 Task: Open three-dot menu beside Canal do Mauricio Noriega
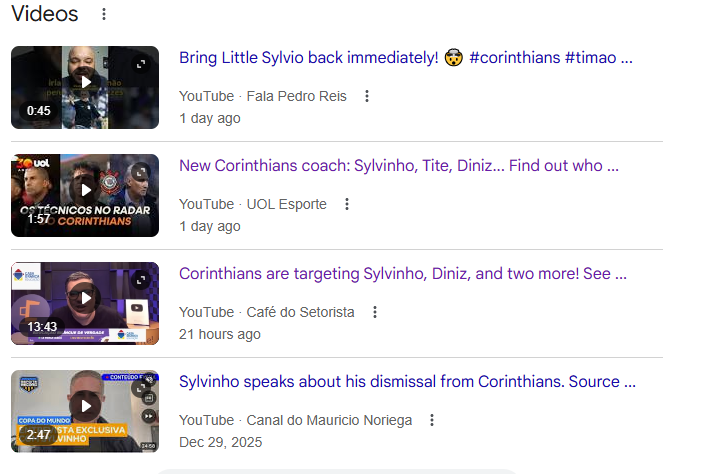432,420
